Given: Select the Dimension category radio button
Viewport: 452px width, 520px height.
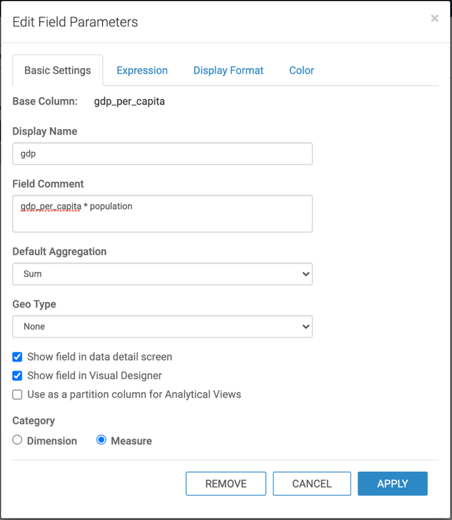Looking at the screenshot, I should coord(17,440).
